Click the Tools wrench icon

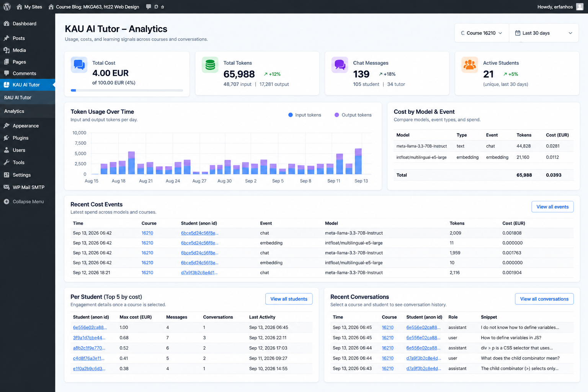[7, 162]
